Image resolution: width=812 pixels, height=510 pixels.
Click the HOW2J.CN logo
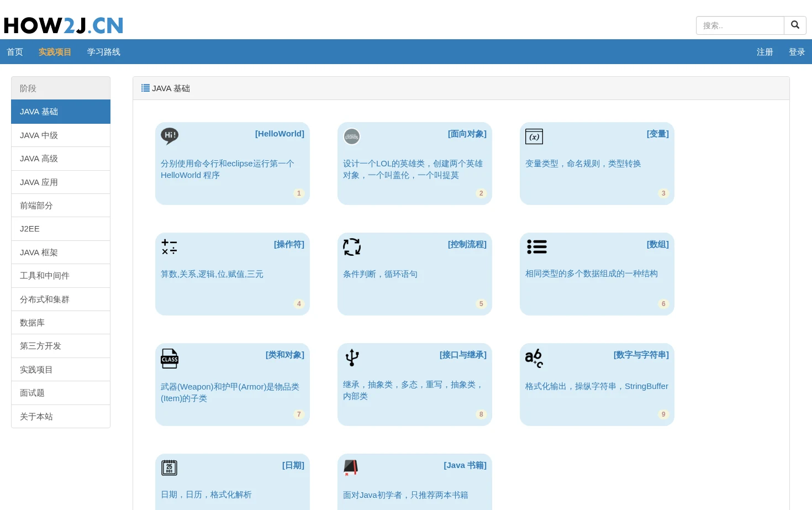(x=64, y=25)
